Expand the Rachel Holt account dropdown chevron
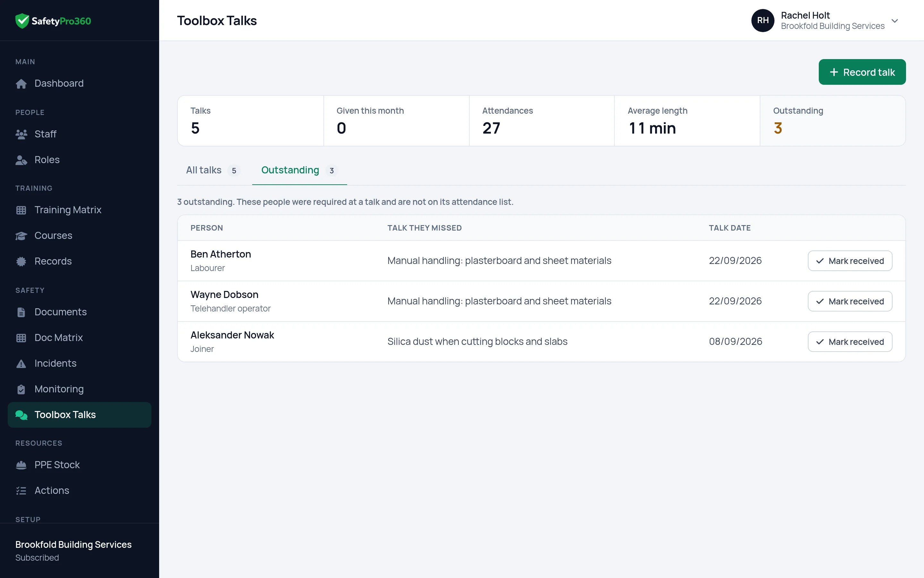The width and height of the screenshot is (924, 578). pyautogui.click(x=894, y=21)
